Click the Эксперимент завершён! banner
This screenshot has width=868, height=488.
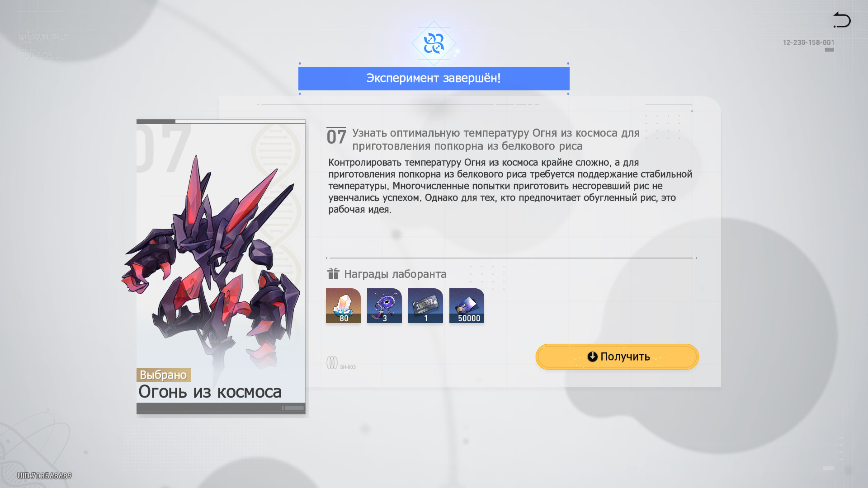point(434,78)
